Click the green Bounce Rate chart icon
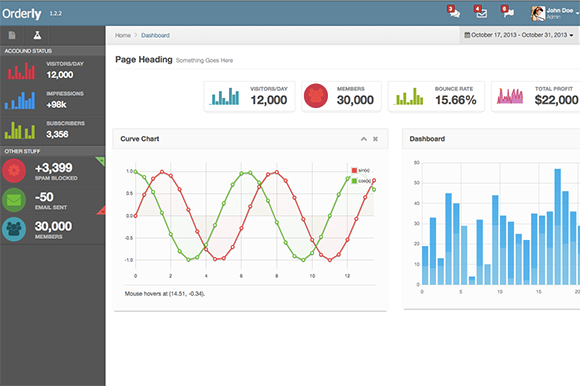This screenshot has height=386, width=580. click(408, 96)
